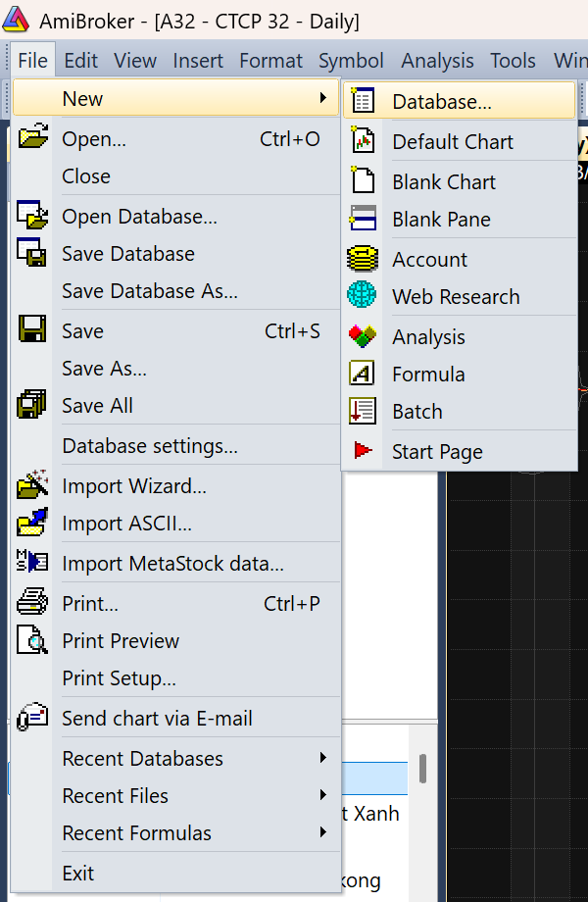588x902 pixels.
Task: Click the Import MetaStock data icon
Action: coord(32,562)
